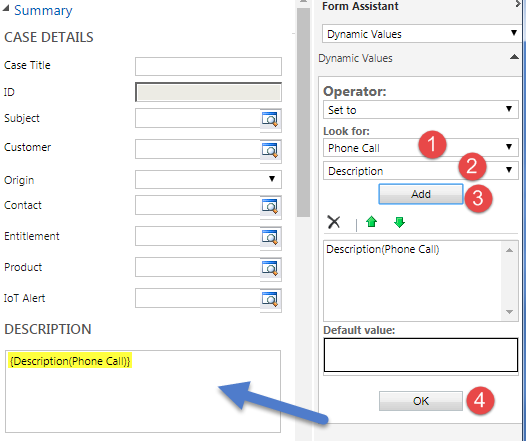Click in the Entitlement text field
This screenshot has height=441, width=526.
(198, 236)
